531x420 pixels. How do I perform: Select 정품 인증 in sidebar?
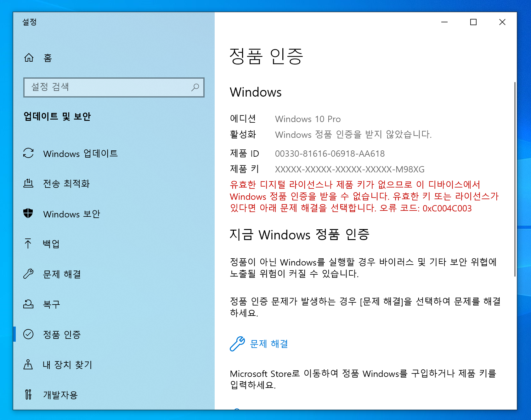point(114,334)
